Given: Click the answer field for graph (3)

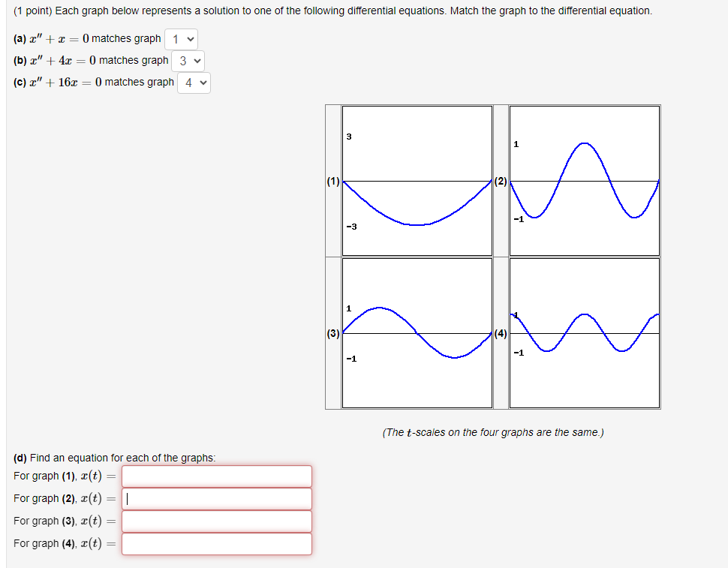Looking at the screenshot, I should coord(216,521).
